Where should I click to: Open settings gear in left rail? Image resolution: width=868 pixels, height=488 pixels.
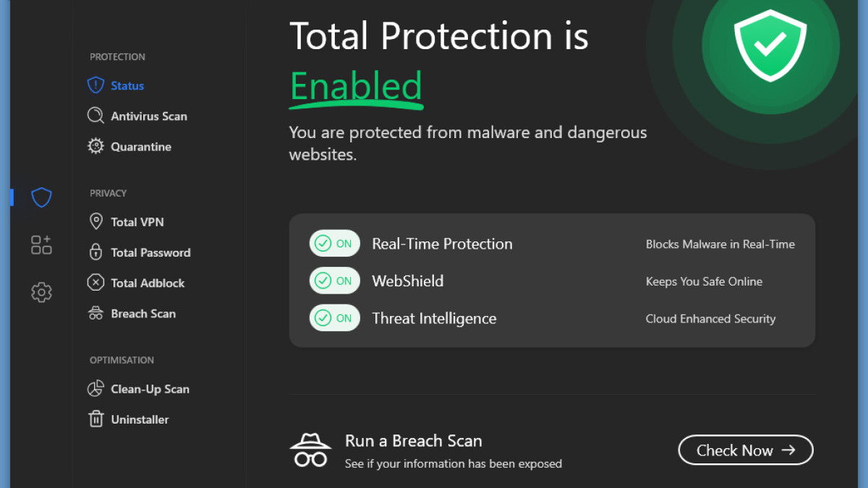tap(41, 293)
